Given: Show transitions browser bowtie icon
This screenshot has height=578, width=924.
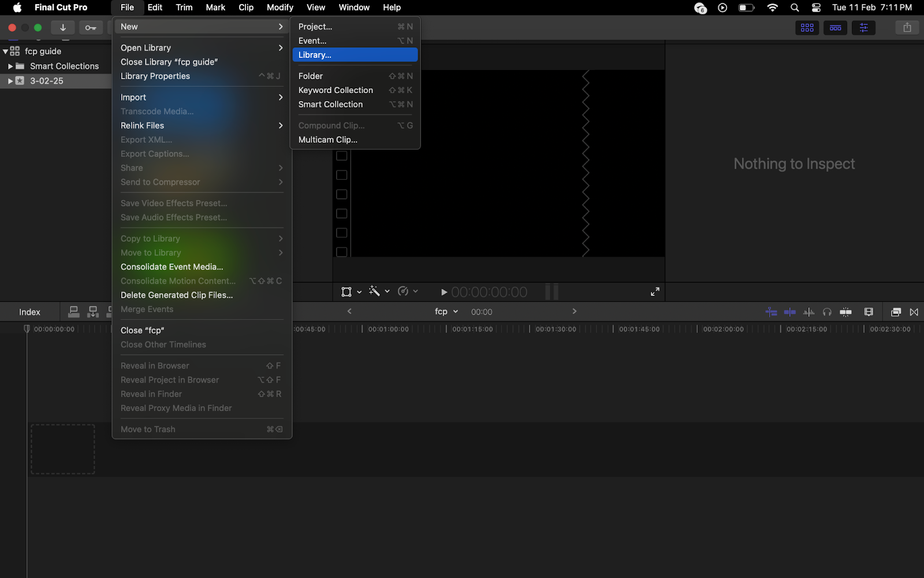Looking at the screenshot, I should point(914,312).
